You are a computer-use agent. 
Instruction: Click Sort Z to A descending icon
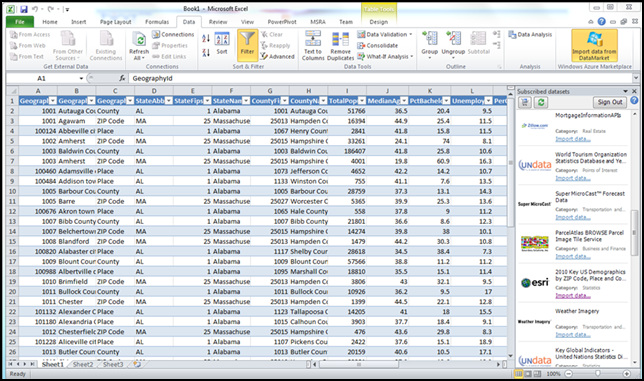point(206,52)
